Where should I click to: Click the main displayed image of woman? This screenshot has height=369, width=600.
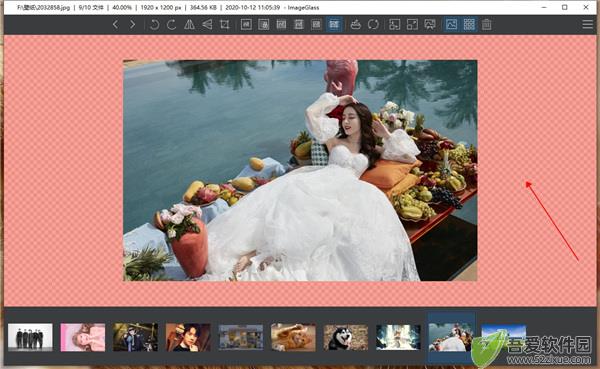300,171
